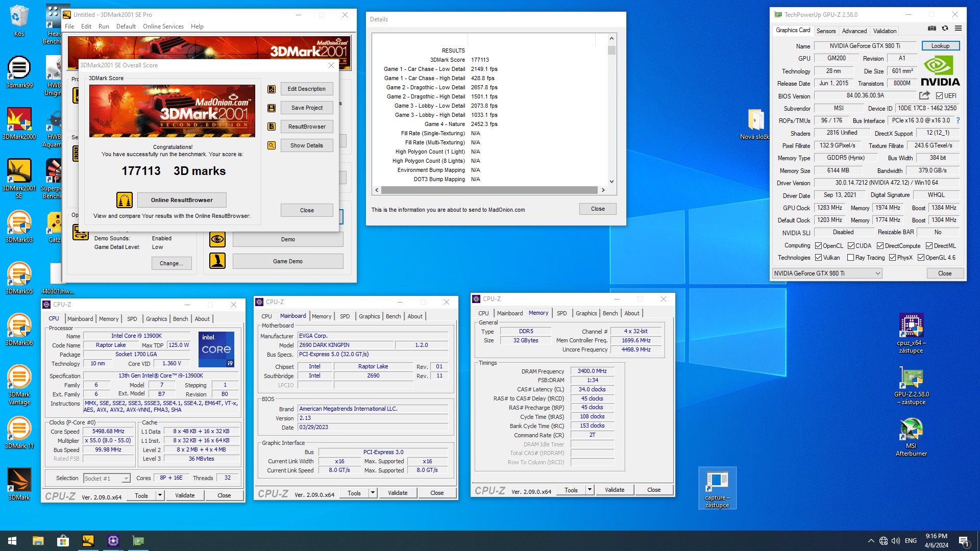The image size is (980, 551).
Task: Click the GPU-Z screenshot camera icon
Action: (932, 29)
